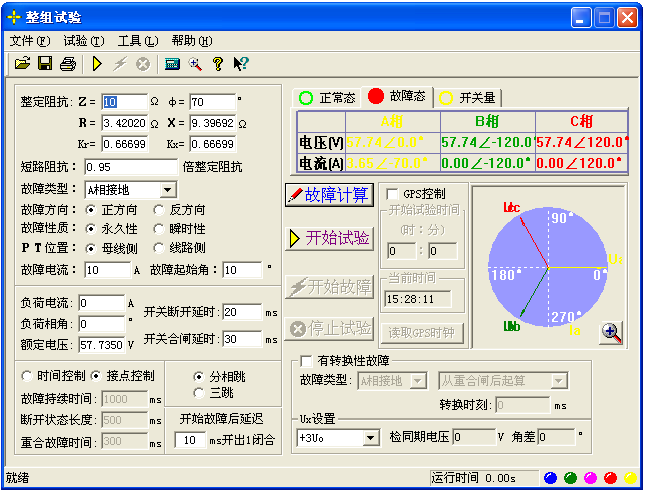Start test with yellow triangle toolbar icon
The image size is (647, 492).
(97, 64)
